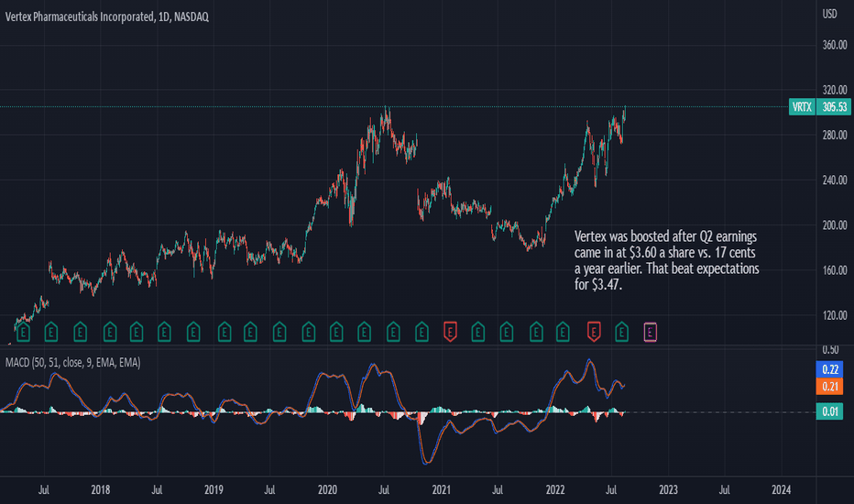854x504 pixels.
Task: Click the 305.53 current price label
Action: click(x=834, y=107)
